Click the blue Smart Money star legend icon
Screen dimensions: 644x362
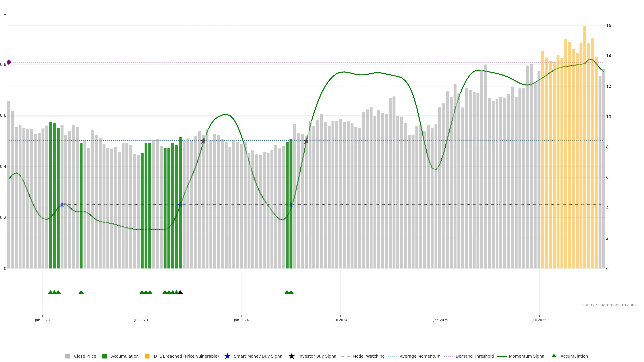tap(227, 356)
